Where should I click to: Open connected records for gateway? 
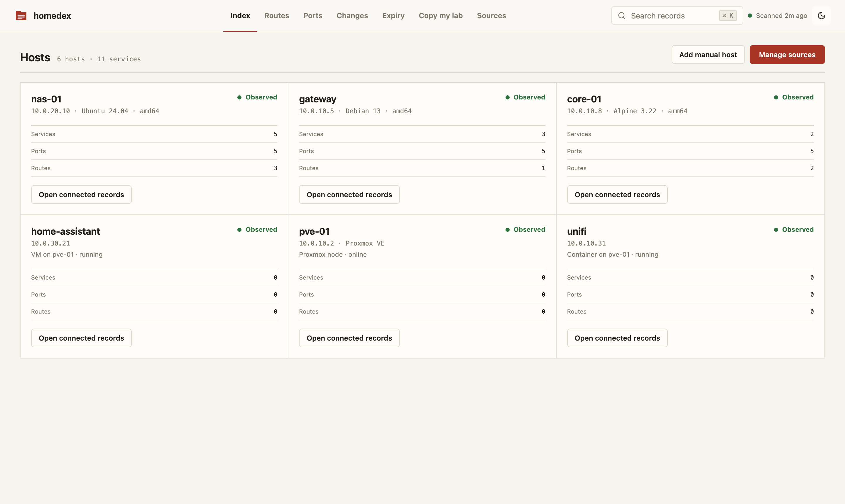click(349, 195)
